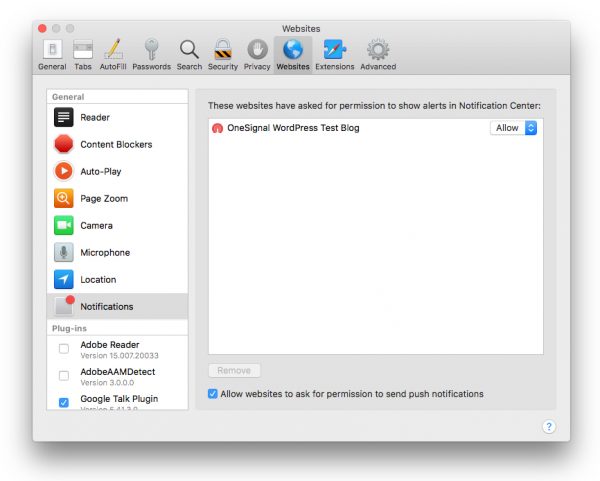Switch to the Tabs preferences tab
Screen dimensions: 600x481
point(83,50)
